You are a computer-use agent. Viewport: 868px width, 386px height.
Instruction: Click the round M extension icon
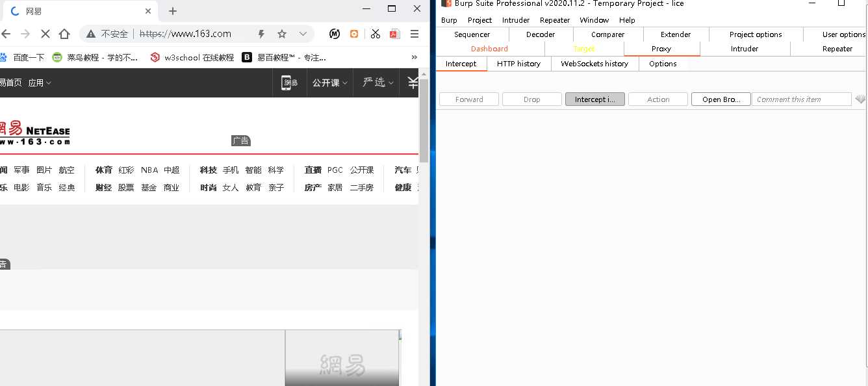(x=335, y=34)
